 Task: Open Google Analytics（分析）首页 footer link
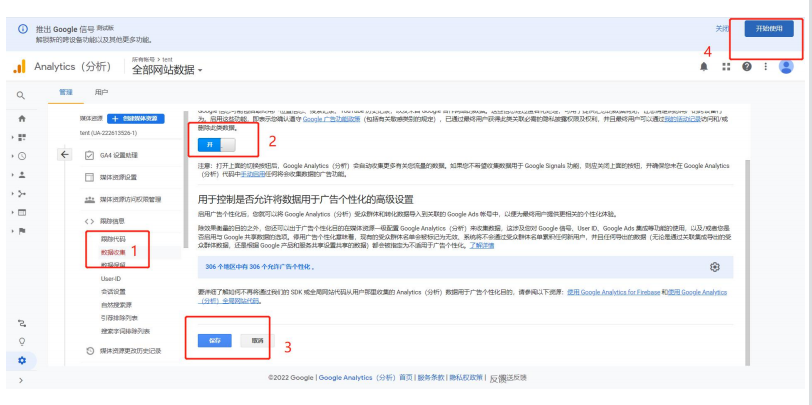click(366, 378)
